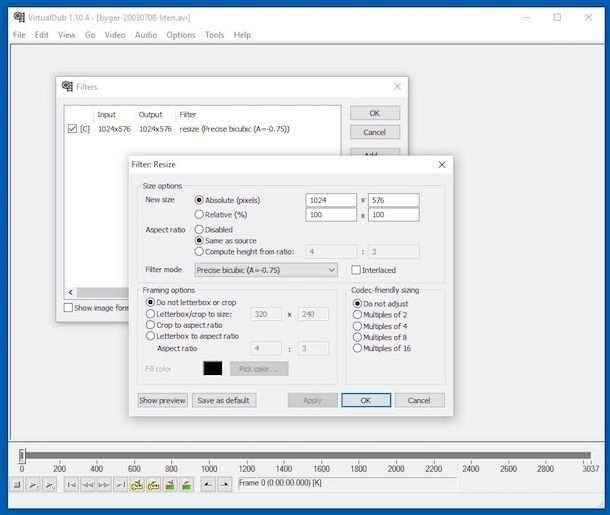Click the width field showing 1024
The width and height of the screenshot is (610, 515).
pos(331,200)
